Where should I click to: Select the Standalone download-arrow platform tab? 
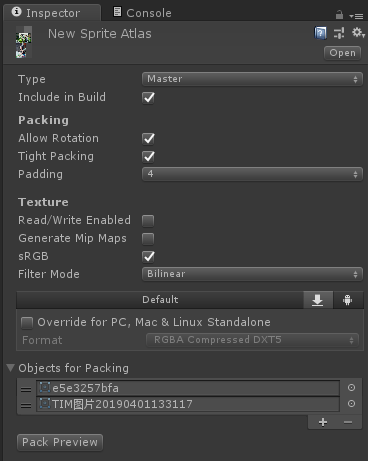pyautogui.click(x=318, y=300)
